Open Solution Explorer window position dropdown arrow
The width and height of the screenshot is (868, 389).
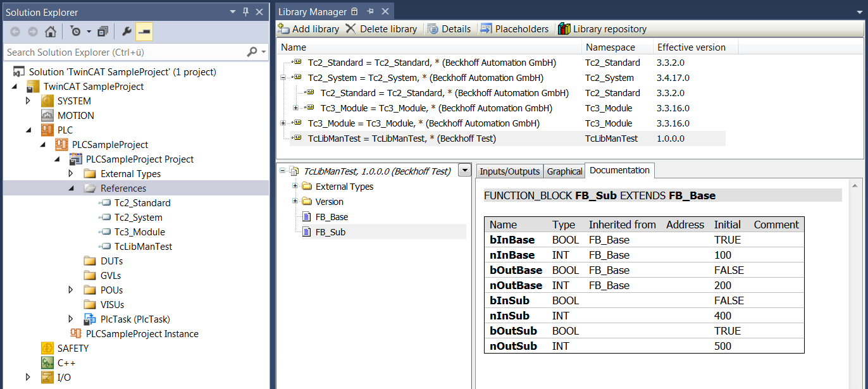(232, 12)
